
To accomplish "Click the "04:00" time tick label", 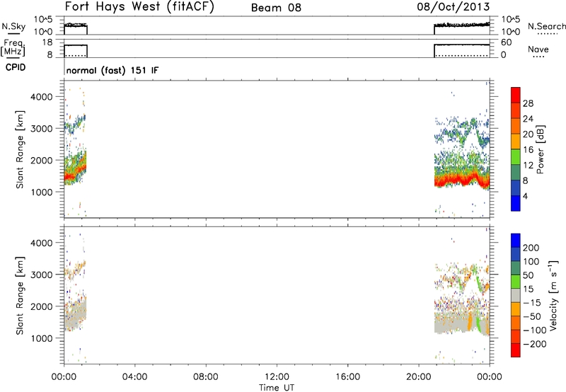I will [134, 377].
